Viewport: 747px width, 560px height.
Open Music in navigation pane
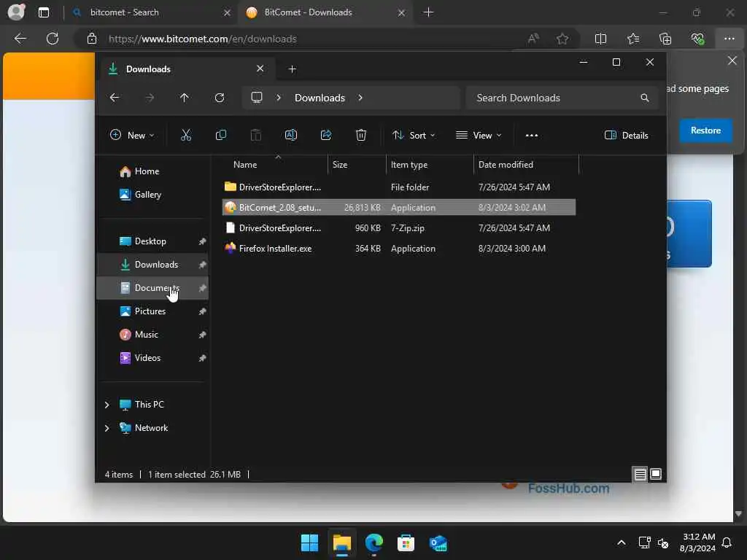pyautogui.click(x=152, y=335)
